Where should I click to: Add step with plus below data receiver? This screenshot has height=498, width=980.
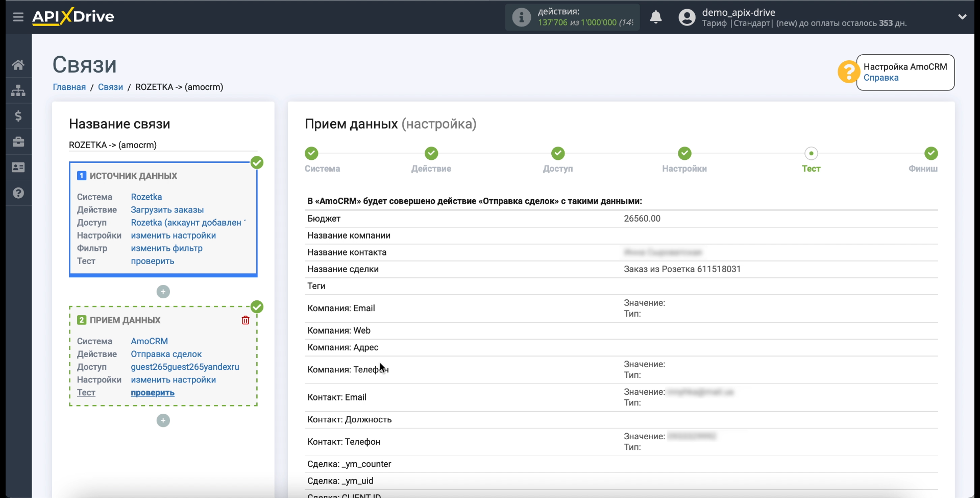coord(163,420)
